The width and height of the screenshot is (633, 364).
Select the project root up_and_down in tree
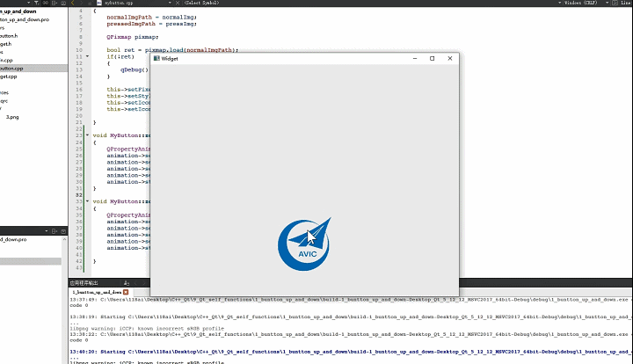point(18,11)
